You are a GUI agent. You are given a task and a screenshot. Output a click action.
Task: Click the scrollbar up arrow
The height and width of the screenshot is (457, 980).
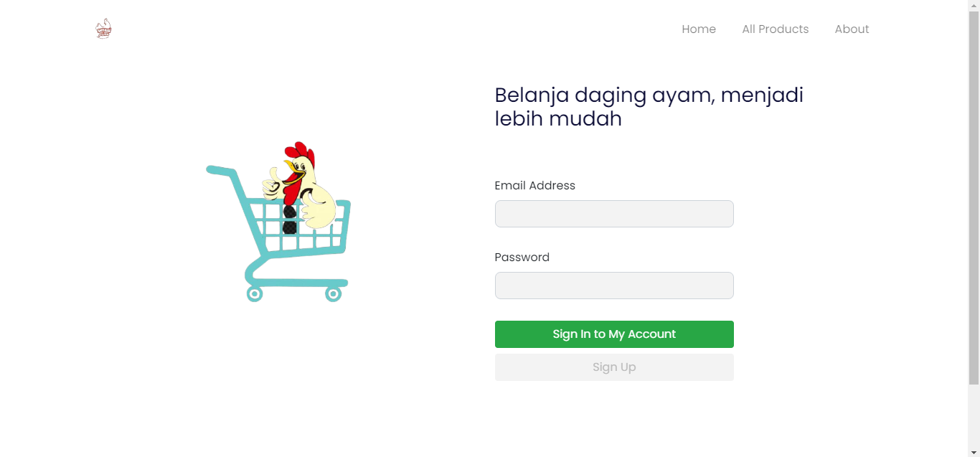pos(974,5)
